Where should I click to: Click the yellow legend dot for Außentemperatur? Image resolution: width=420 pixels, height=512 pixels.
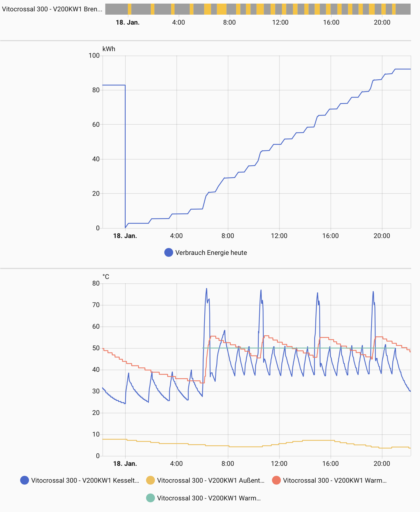(150, 480)
